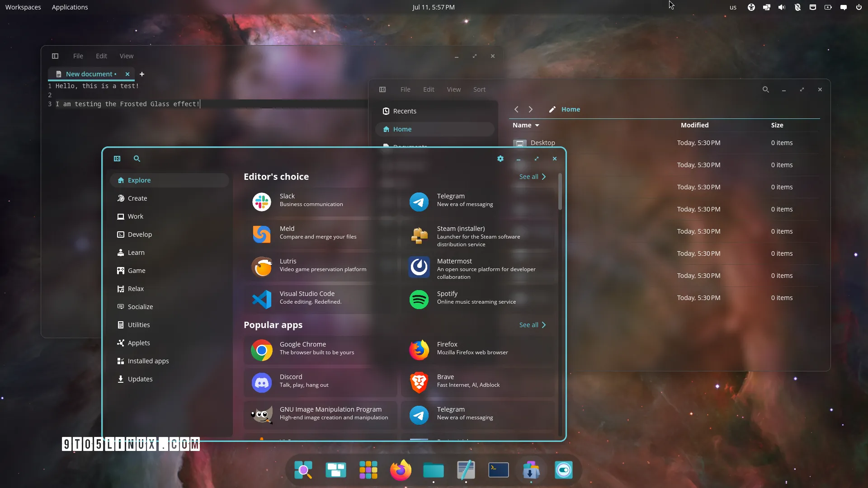Click the app store vertical scrollbar

click(x=560, y=192)
